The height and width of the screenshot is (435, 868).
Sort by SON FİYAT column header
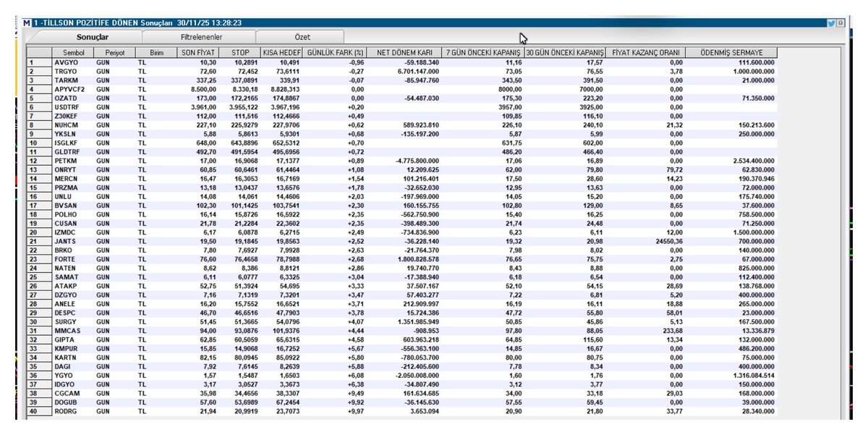[198, 53]
